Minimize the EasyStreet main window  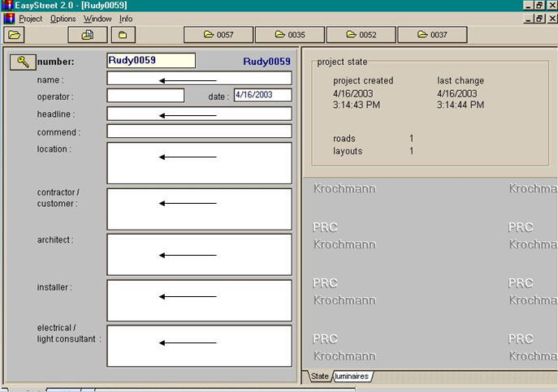(528, 6)
